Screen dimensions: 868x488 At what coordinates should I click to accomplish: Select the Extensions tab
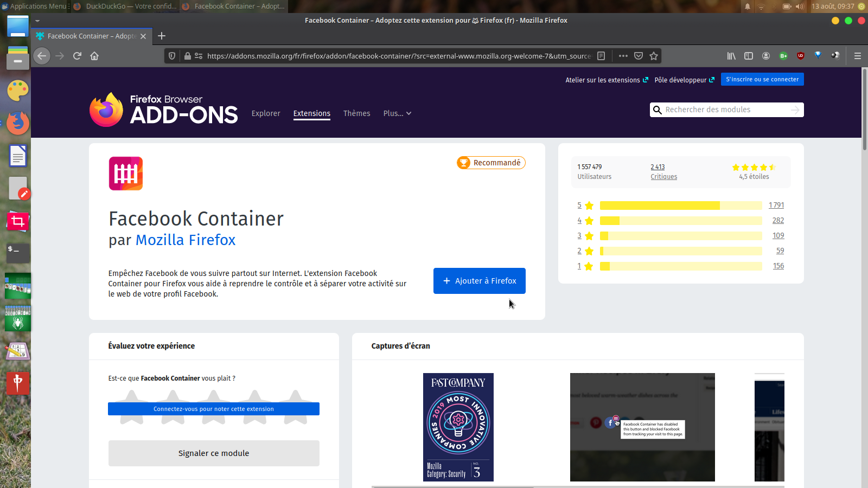coord(312,113)
